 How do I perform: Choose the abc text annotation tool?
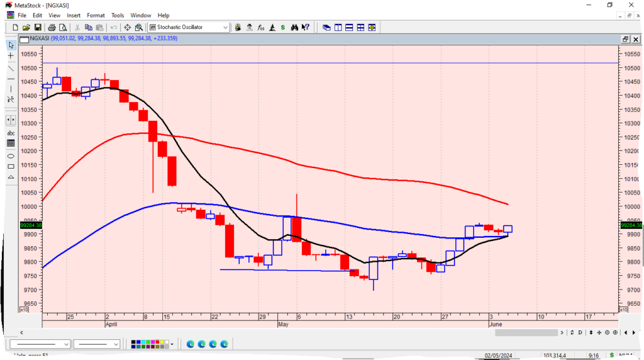[11, 133]
